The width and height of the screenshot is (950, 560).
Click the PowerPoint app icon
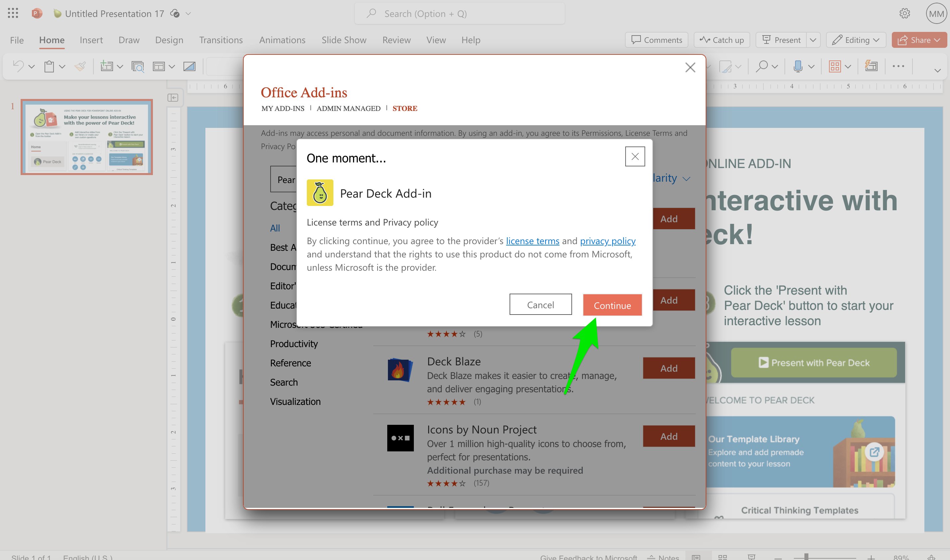(x=37, y=14)
